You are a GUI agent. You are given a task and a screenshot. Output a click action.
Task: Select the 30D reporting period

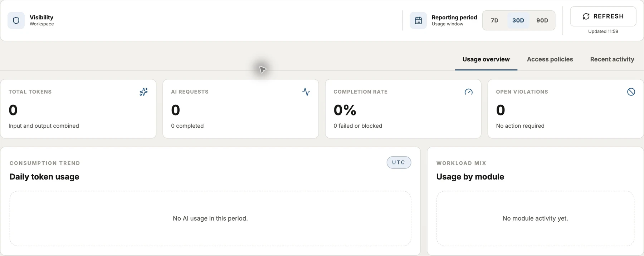[518, 20]
